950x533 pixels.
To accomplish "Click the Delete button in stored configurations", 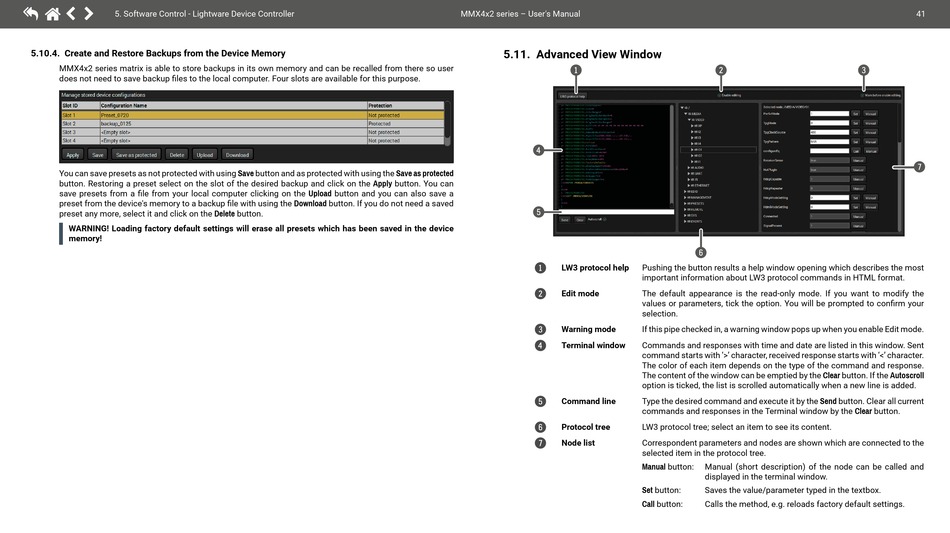I will (x=177, y=155).
